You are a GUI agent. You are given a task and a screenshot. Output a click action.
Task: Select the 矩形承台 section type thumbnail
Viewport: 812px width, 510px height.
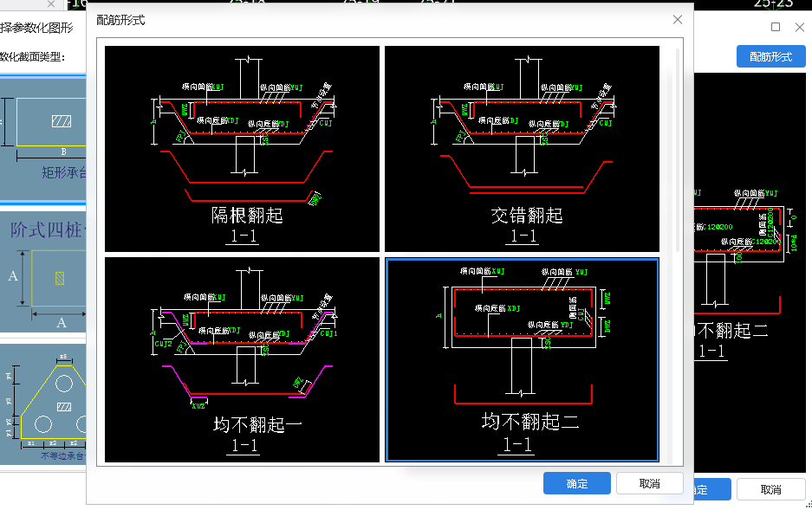(43, 138)
